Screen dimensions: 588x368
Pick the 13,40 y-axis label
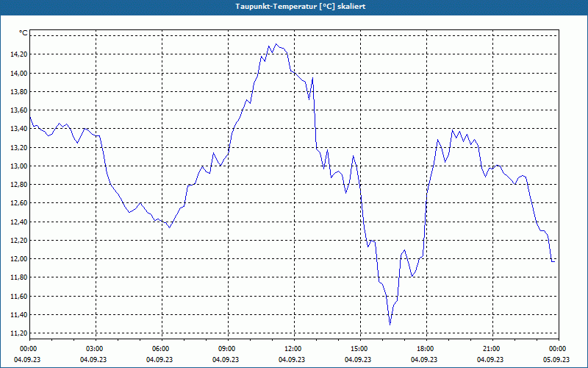(19, 129)
